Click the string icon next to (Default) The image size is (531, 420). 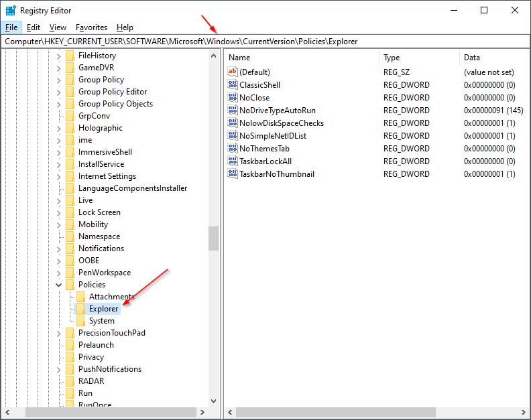click(x=233, y=72)
